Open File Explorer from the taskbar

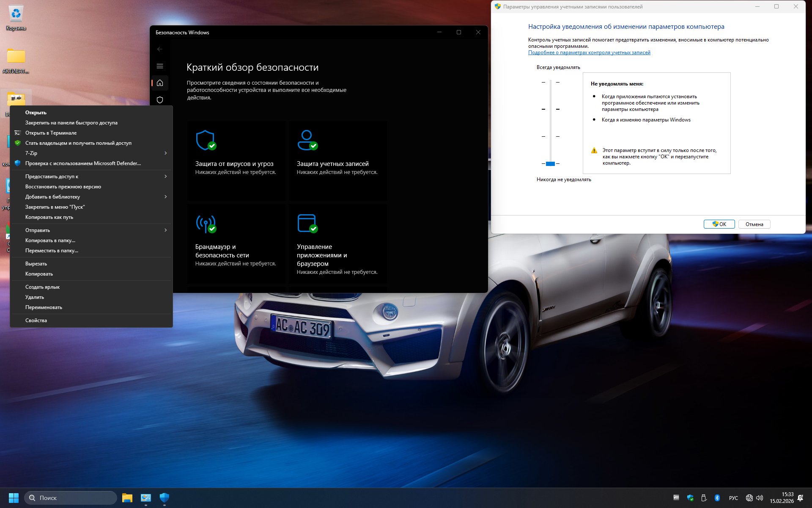click(127, 498)
